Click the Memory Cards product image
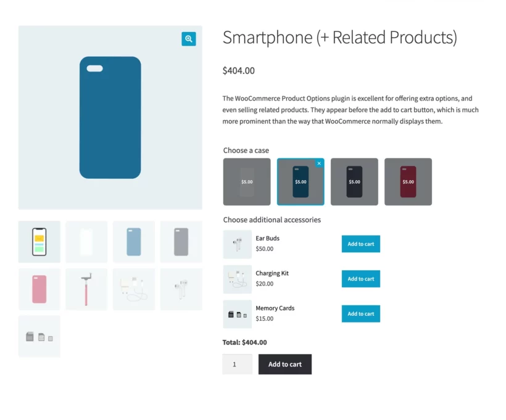This screenshot has height=420, width=506. click(x=238, y=313)
